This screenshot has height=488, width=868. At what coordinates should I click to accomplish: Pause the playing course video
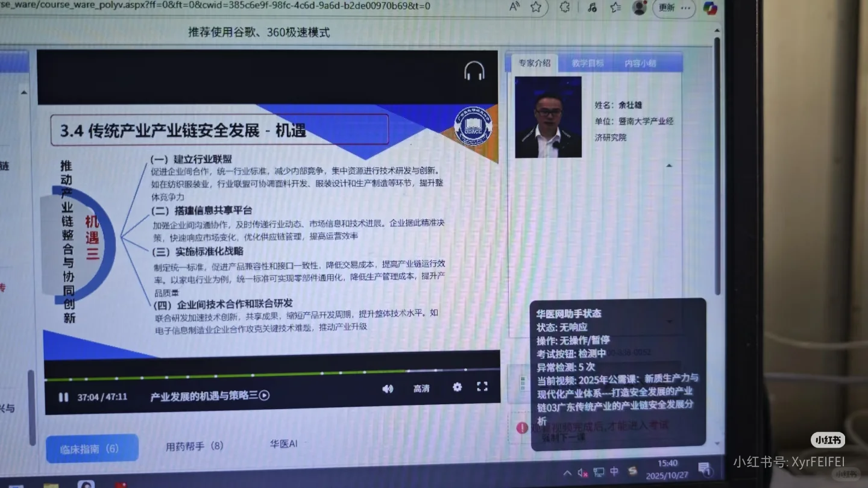click(63, 396)
